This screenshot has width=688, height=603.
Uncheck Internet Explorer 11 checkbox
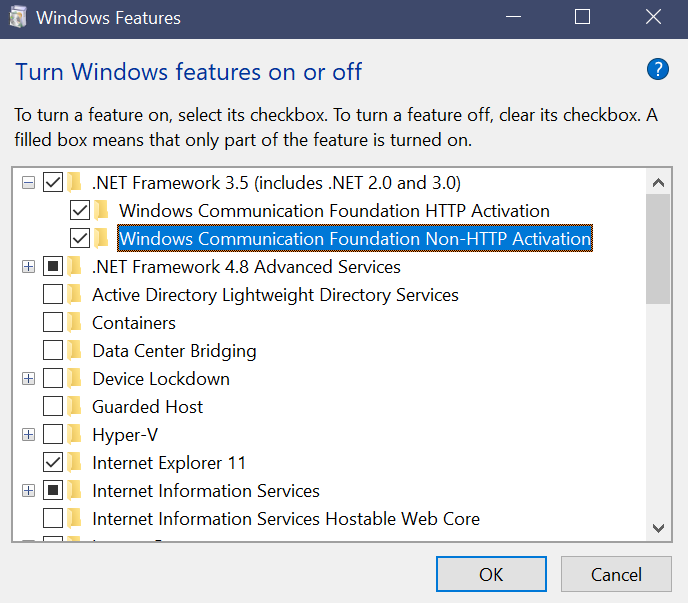click(x=53, y=463)
